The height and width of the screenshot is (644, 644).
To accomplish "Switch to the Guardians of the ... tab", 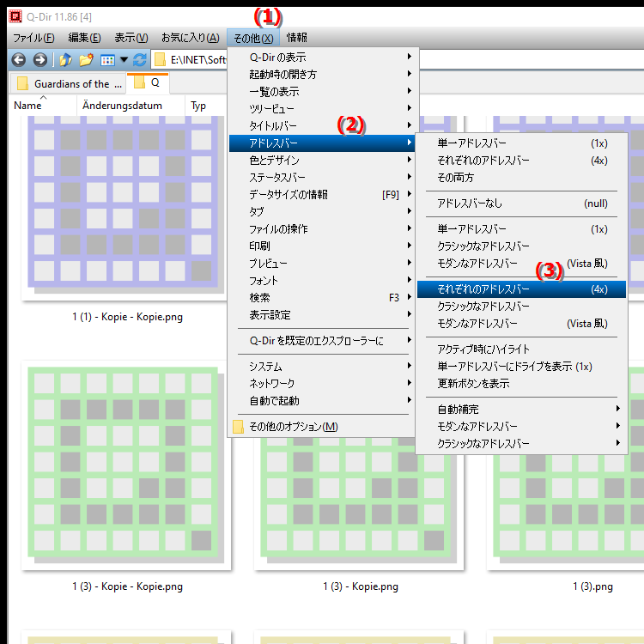I will 68,84.
